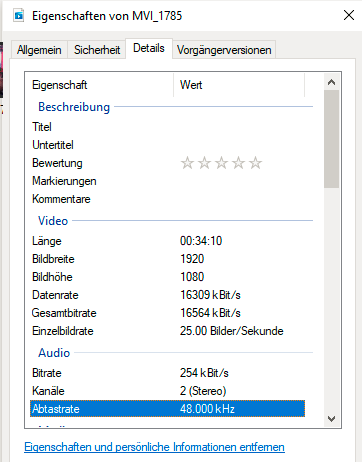Select the Bewertung property label
This screenshot has height=462, width=362.
click(57, 163)
